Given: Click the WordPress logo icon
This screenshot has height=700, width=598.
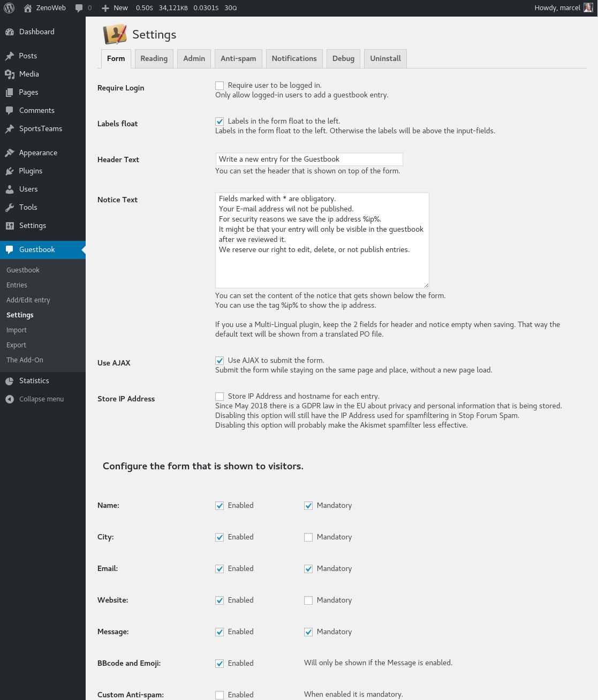Looking at the screenshot, I should (x=9, y=8).
